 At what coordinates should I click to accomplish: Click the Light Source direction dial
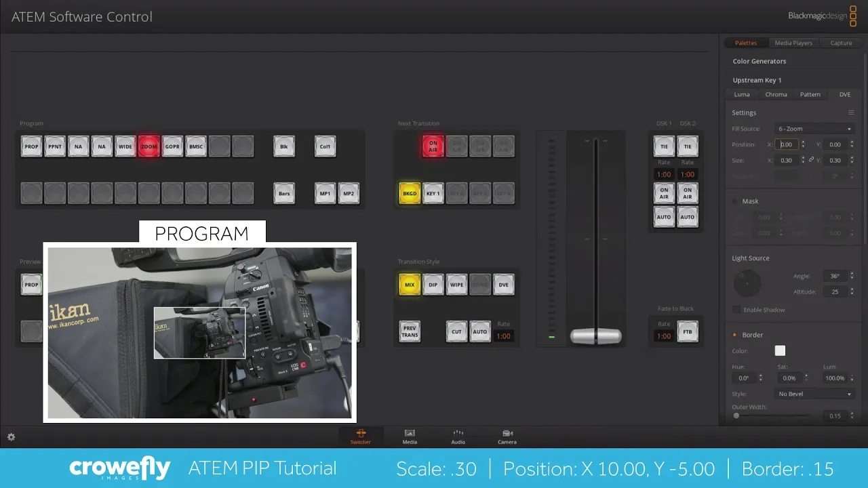tap(747, 283)
